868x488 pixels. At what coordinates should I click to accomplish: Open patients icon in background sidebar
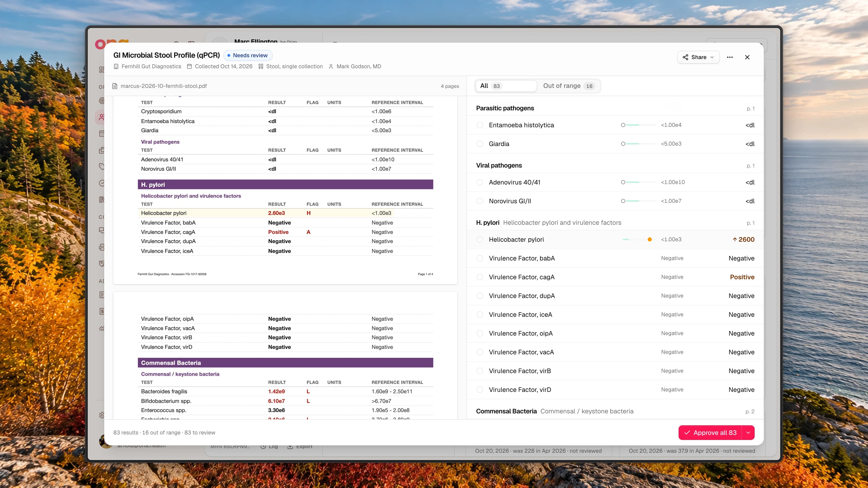101,117
